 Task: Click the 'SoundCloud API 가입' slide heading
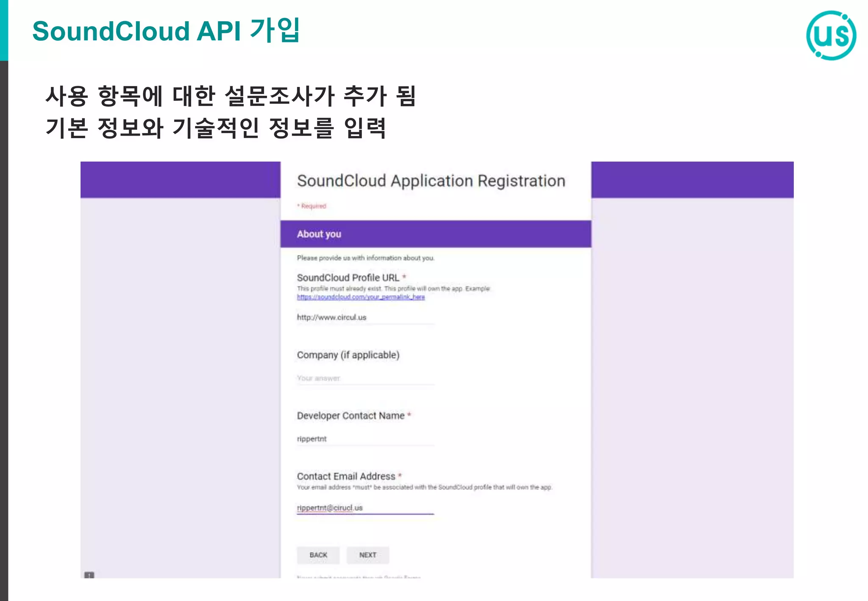[166, 31]
